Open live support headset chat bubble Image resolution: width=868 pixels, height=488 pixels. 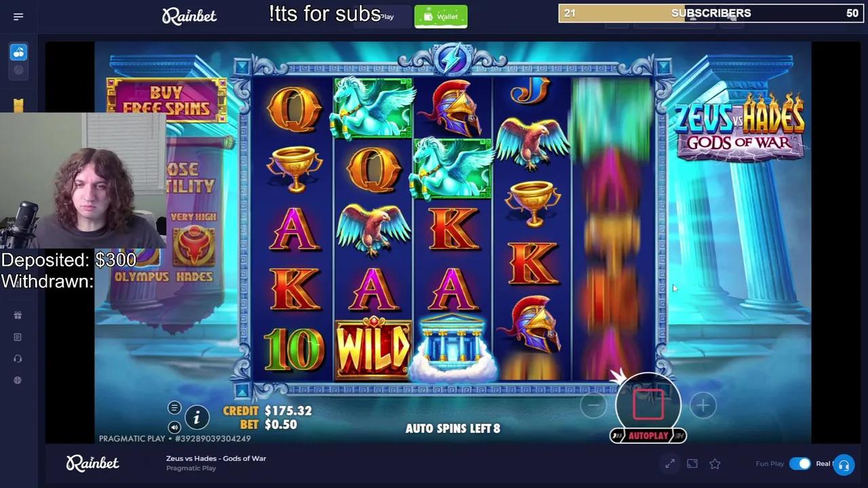tap(844, 465)
